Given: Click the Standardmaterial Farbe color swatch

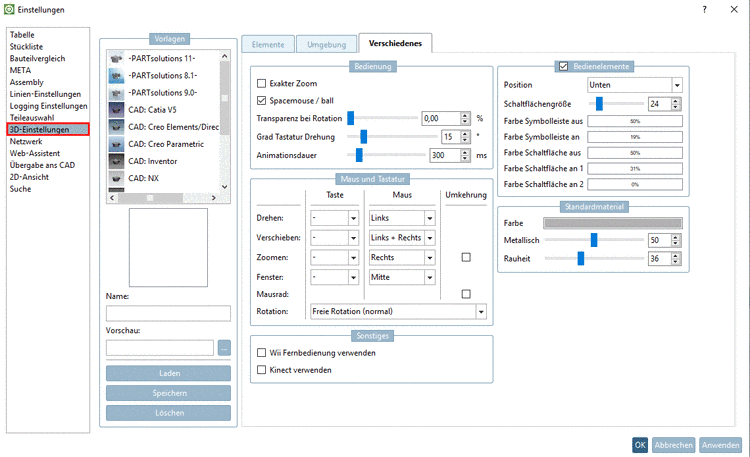Looking at the screenshot, I should tap(613, 223).
